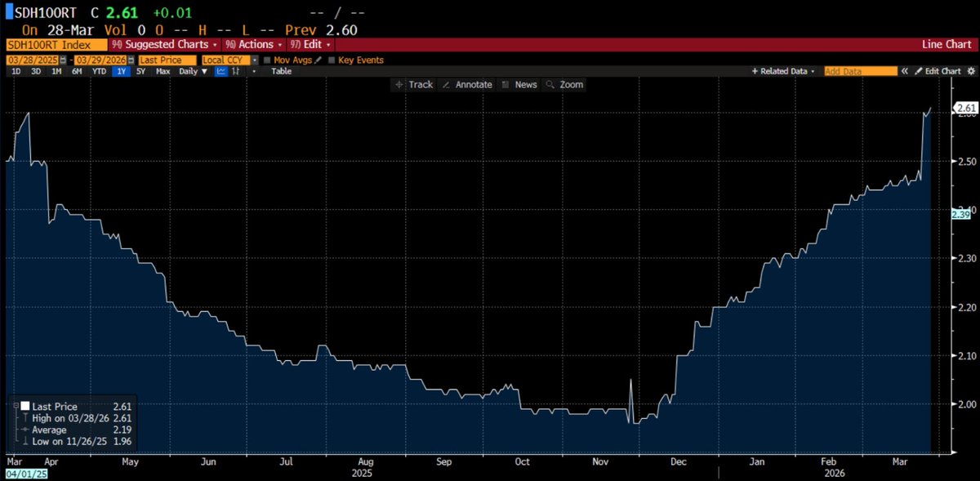Click the 03/28/2025 start date field

coord(33,60)
